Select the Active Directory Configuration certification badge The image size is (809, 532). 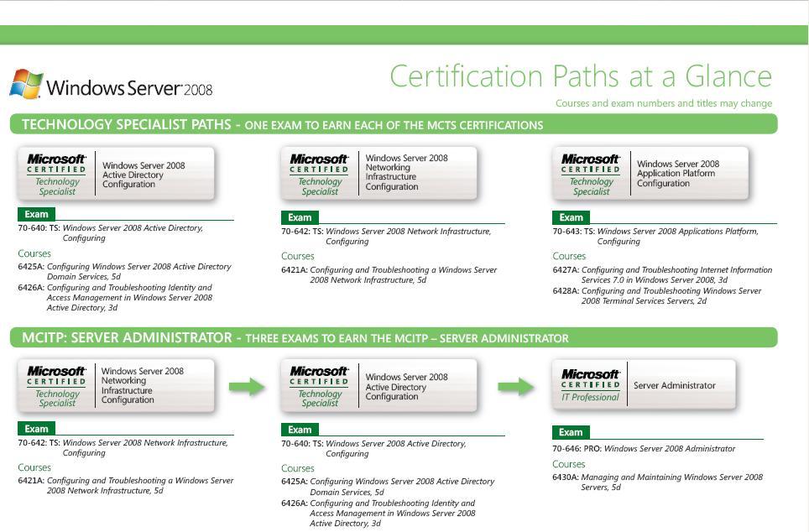pos(116,173)
